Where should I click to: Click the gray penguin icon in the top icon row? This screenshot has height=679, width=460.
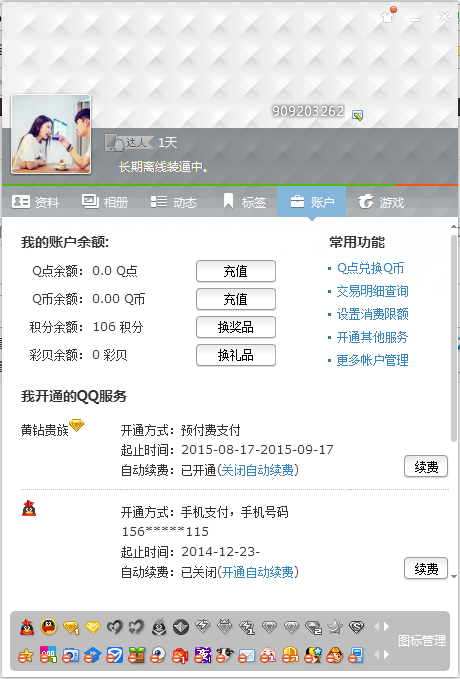tap(159, 627)
